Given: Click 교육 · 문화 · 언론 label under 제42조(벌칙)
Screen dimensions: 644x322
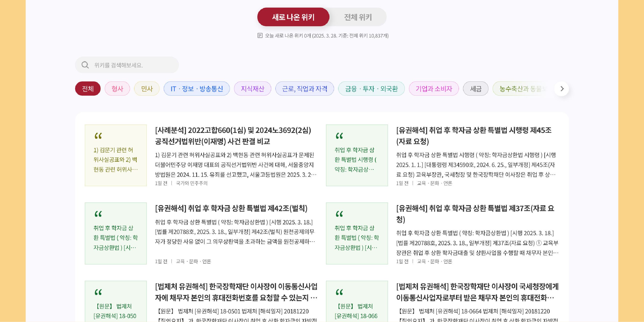Looking at the screenshot, I should click(194, 261).
